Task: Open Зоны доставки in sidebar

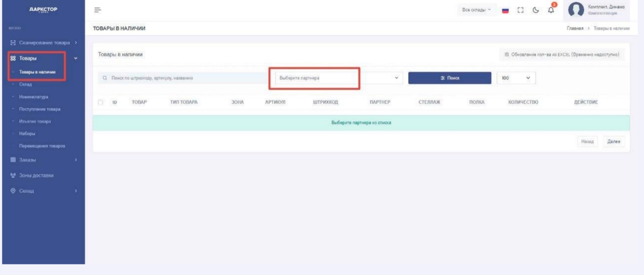Action: (36, 176)
